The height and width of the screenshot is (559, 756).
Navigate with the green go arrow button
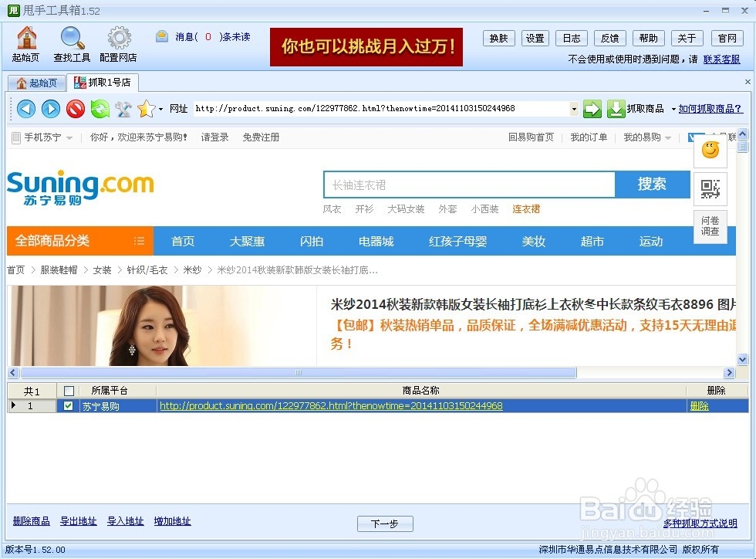pos(592,109)
